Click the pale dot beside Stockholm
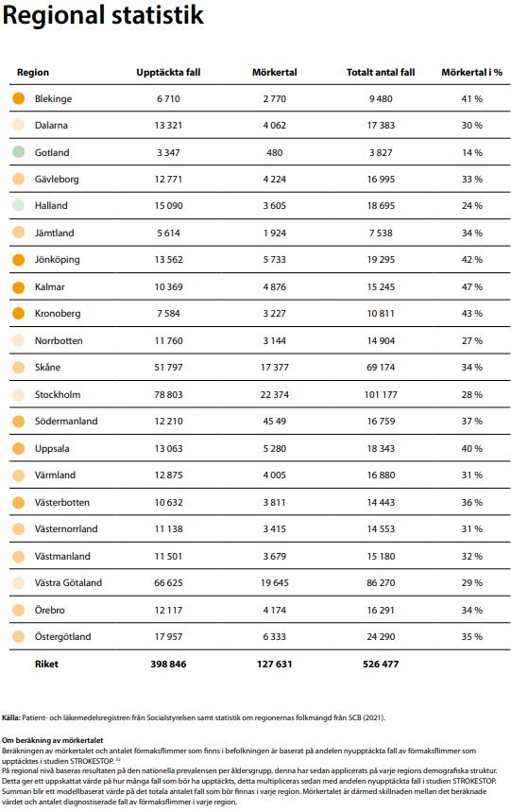 click(x=19, y=394)
